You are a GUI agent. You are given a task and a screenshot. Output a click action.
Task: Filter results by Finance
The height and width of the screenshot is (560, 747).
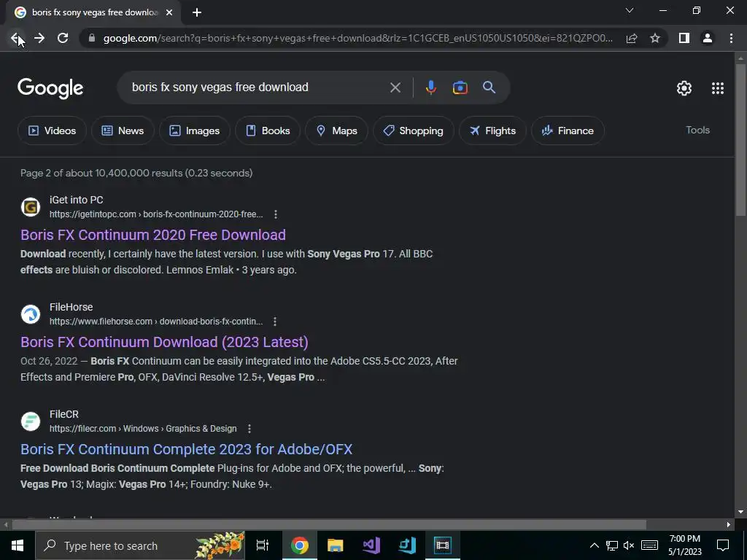click(x=568, y=131)
